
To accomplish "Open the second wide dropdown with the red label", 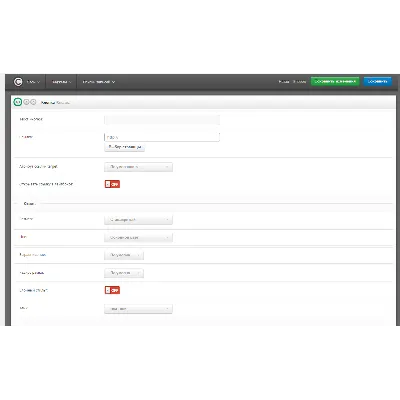I will 138,238.
